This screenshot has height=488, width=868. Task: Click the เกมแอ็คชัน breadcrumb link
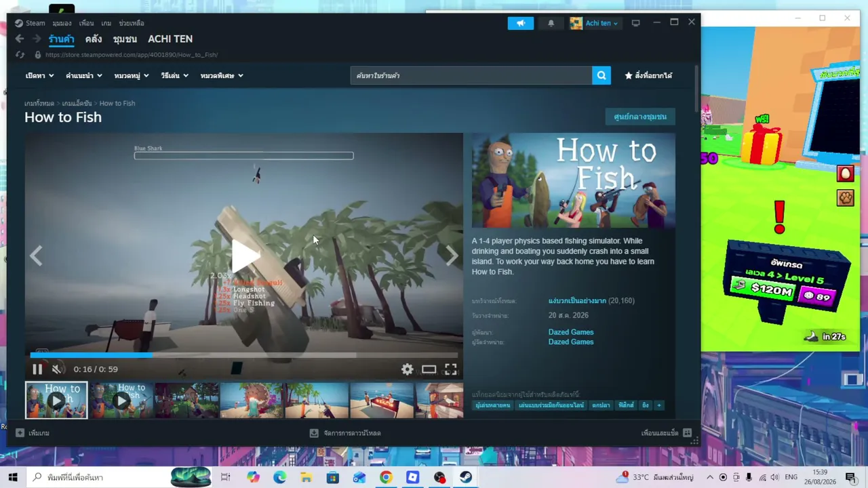[x=77, y=103]
